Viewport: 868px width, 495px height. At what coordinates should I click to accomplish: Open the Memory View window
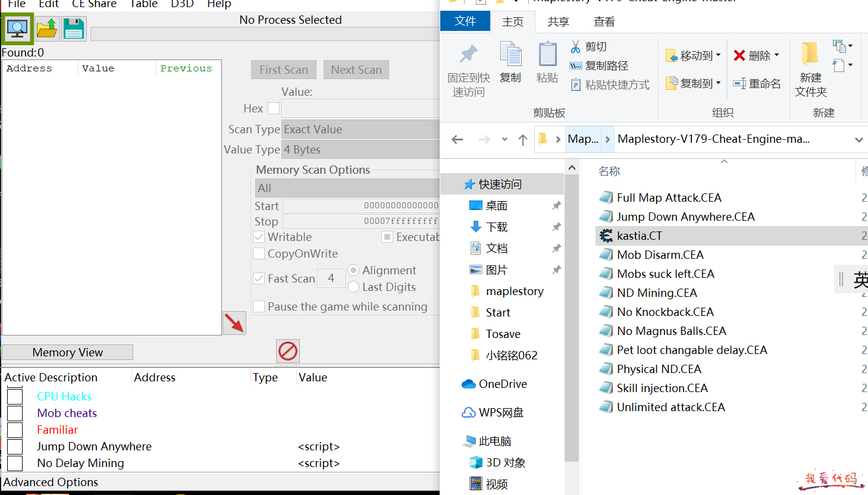[67, 352]
